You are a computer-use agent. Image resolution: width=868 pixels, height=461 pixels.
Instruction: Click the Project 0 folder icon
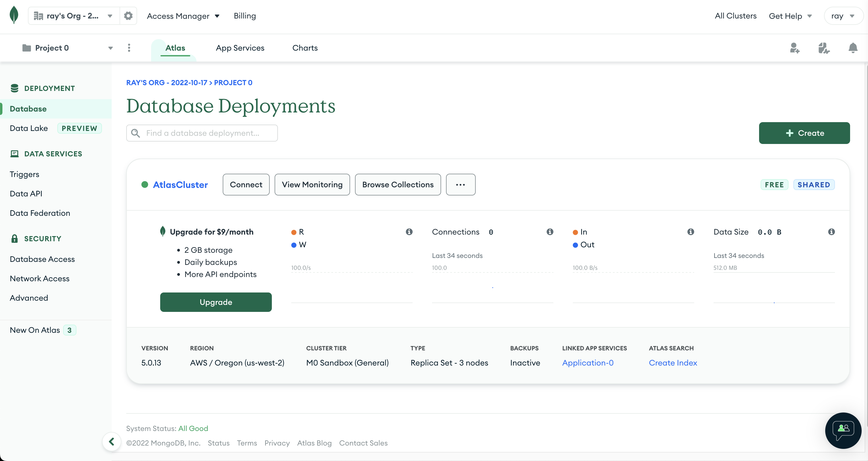pyautogui.click(x=27, y=48)
